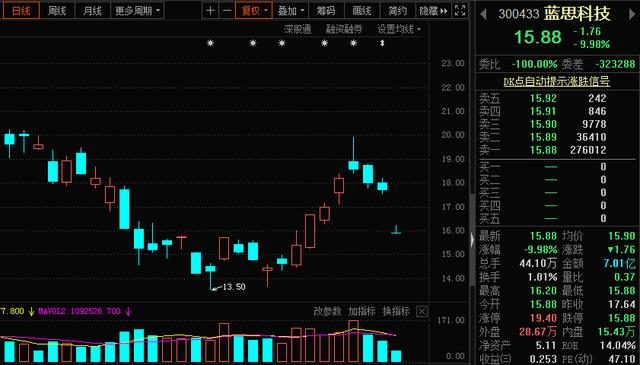Click the fifth star event marker

tap(353, 43)
